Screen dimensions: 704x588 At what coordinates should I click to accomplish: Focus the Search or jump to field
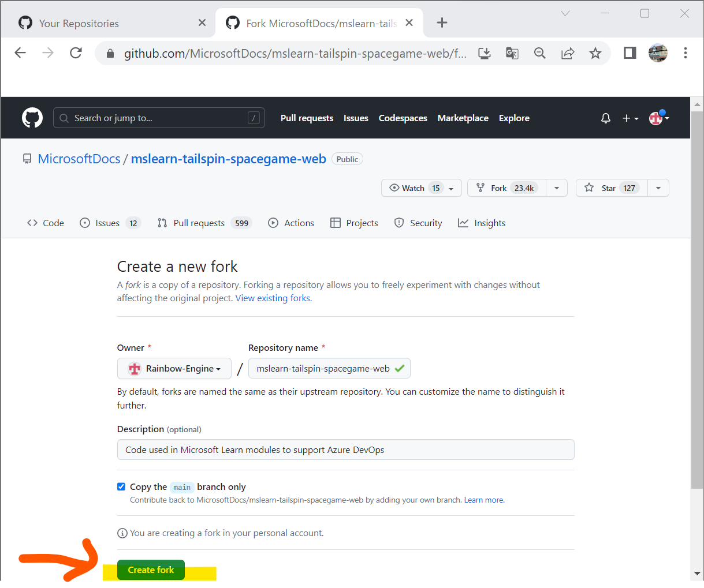[159, 118]
